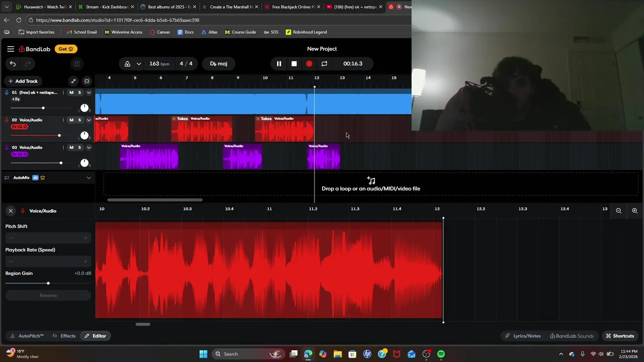Click the 00:16.3 time display

click(353, 64)
